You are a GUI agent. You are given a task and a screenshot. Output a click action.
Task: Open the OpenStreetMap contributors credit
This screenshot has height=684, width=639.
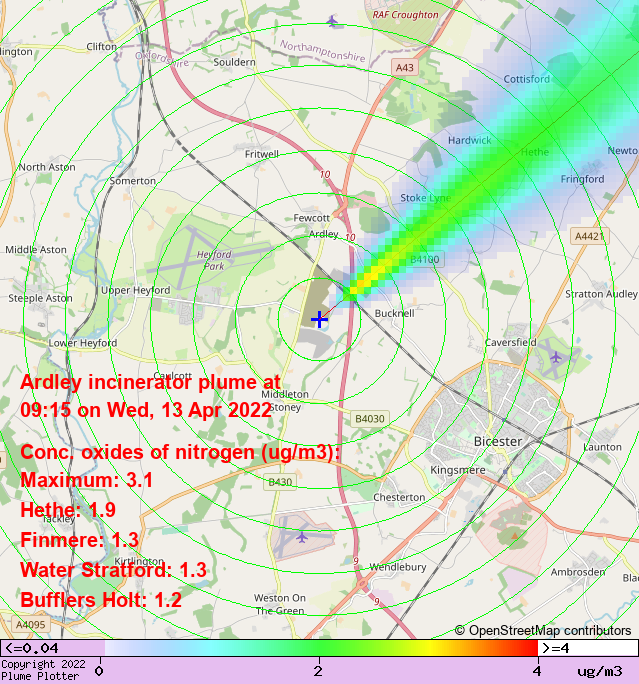[543, 630]
